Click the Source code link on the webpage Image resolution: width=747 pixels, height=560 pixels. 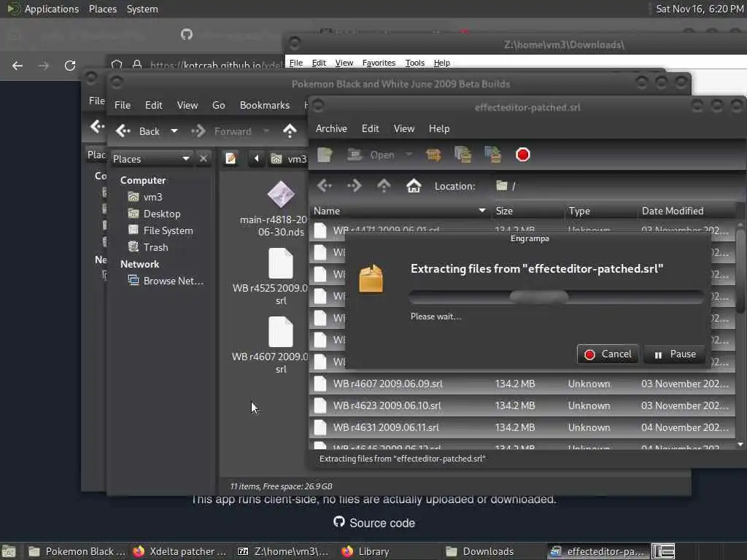pos(374,523)
